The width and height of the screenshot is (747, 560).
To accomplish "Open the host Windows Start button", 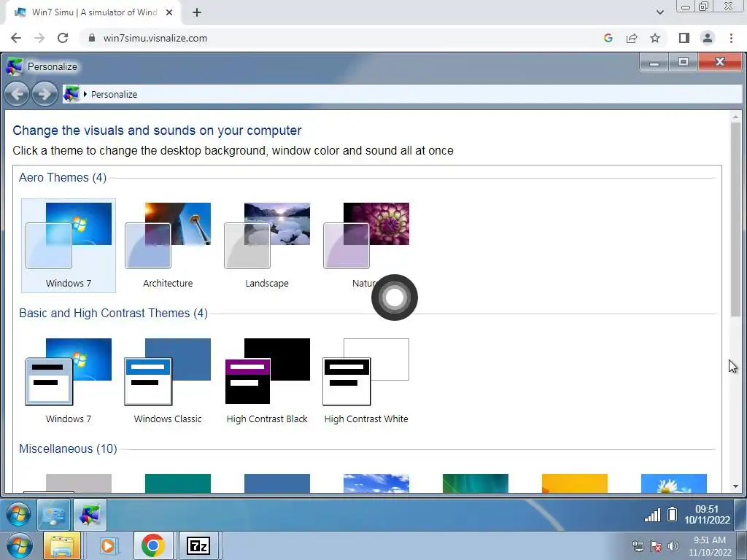I will point(19,545).
